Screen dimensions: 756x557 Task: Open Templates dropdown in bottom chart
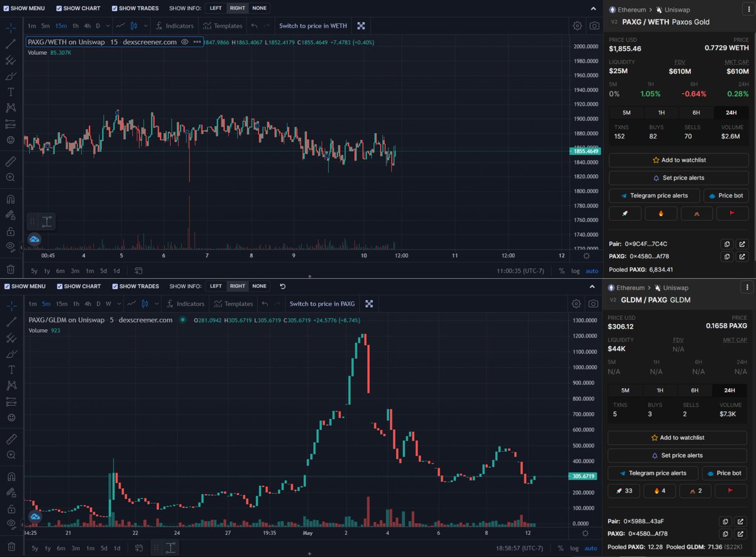pyautogui.click(x=232, y=304)
